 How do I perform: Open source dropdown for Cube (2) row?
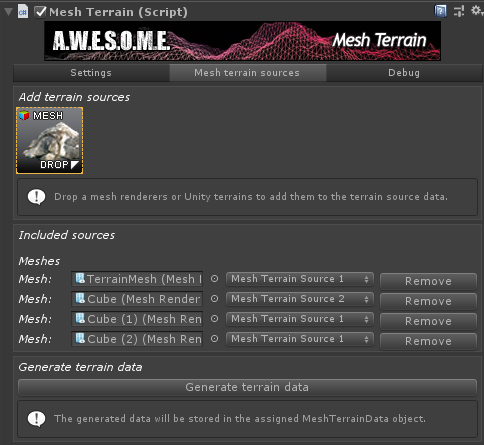pyautogui.click(x=299, y=339)
